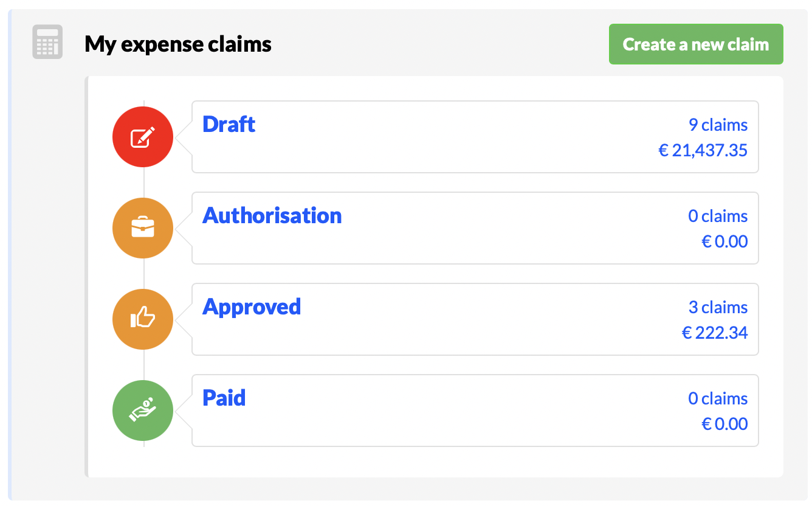Select the green Paid hand-with-coin icon
This screenshot has height=506, width=812.
point(143,411)
